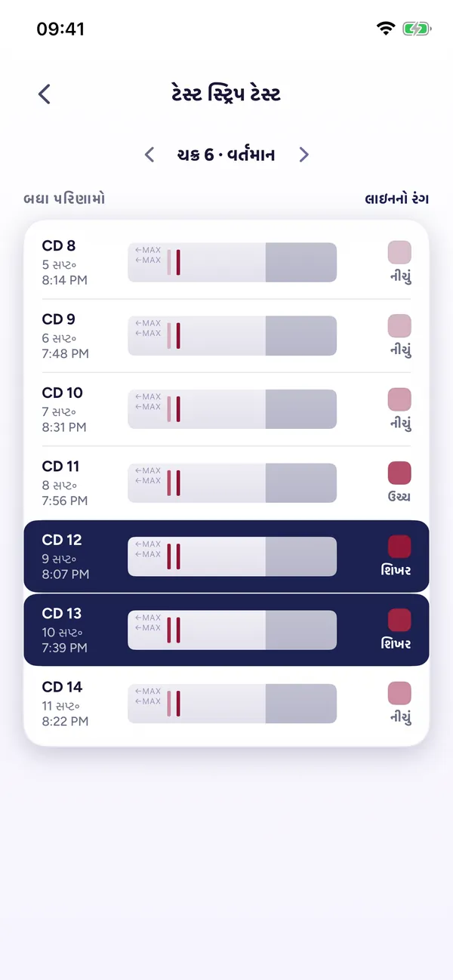Image resolution: width=453 pixels, height=980 pixels.
Task: Select the CD 14 result row
Action: point(226,705)
